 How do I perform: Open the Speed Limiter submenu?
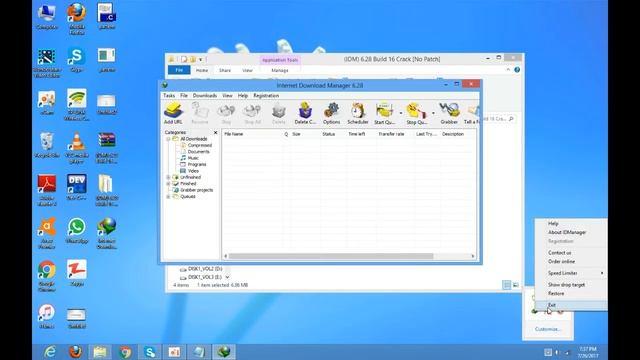coord(571,273)
